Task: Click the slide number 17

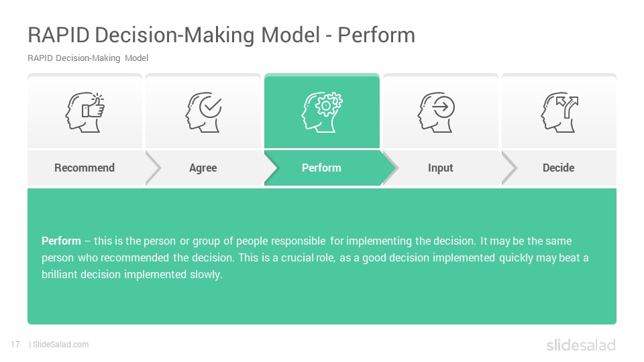Action: click(15, 345)
